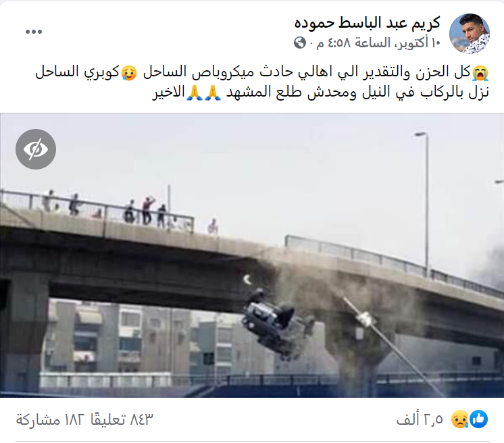Click the globe public audience icon
This screenshot has width=504, height=443.
click(300, 43)
